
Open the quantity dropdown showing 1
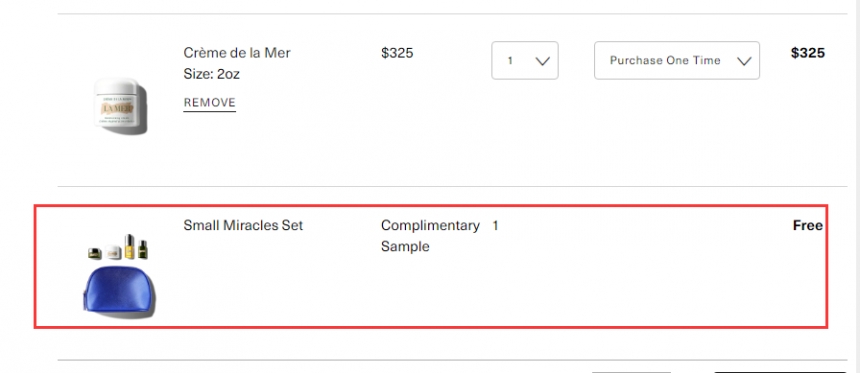[525, 60]
